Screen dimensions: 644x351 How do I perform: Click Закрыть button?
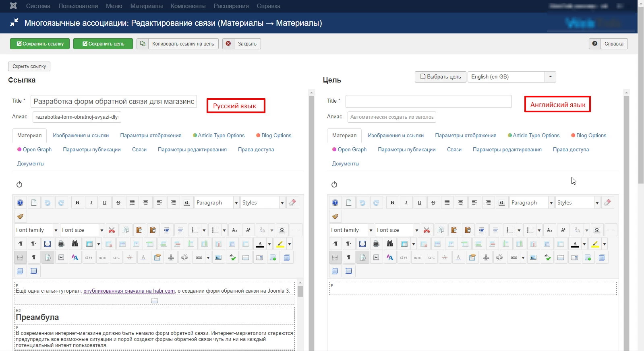click(x=242, y=43)
